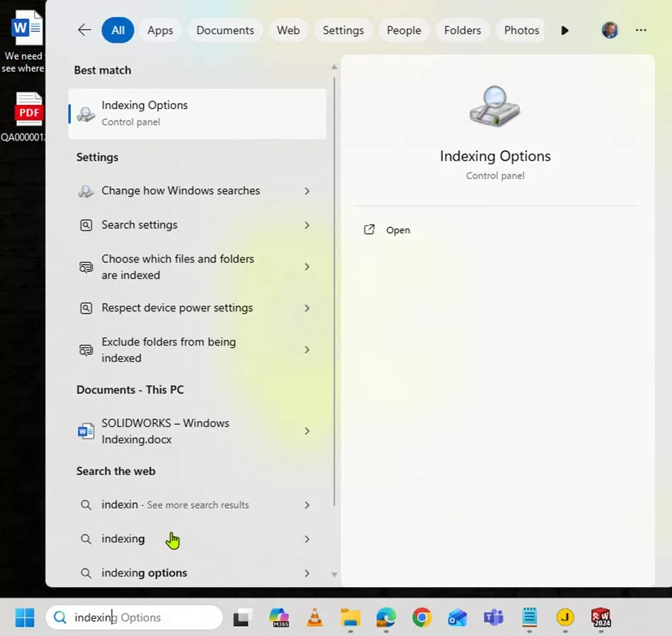Open Microsoft Edge from taskbar

coord(386,617)
